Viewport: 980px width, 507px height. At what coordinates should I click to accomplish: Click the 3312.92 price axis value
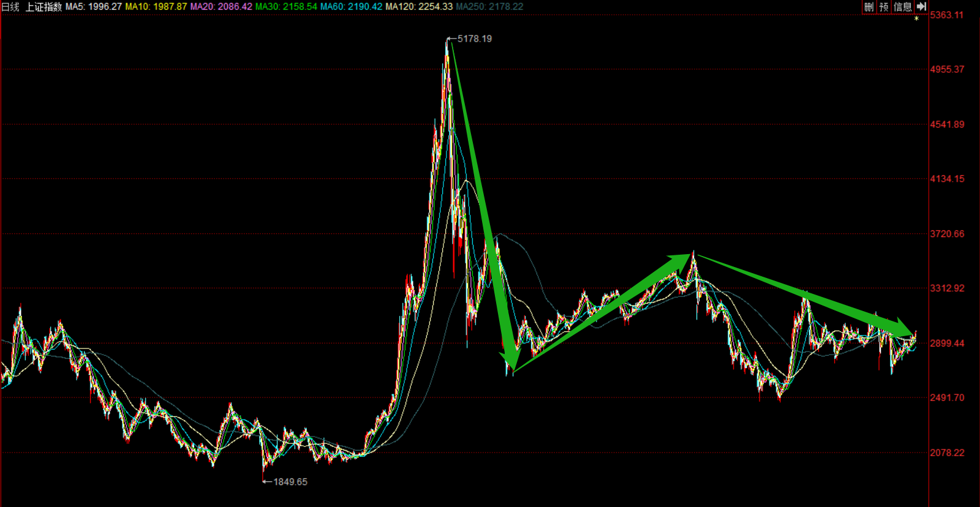tap(947, 288)
